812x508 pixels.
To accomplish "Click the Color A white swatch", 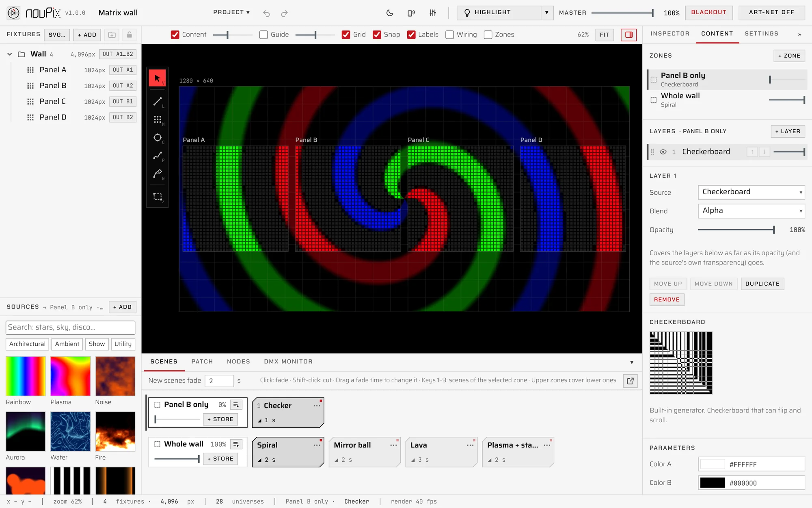I will [x=713, y=464].
